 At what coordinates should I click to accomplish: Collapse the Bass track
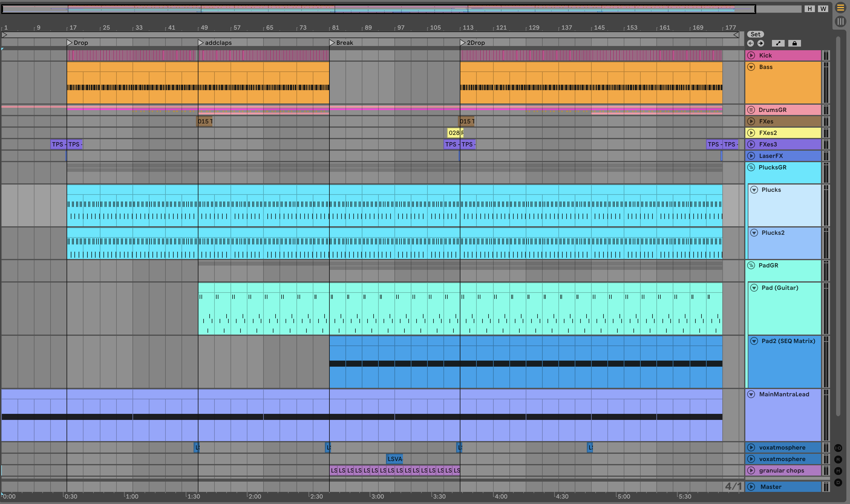[751, 67]
